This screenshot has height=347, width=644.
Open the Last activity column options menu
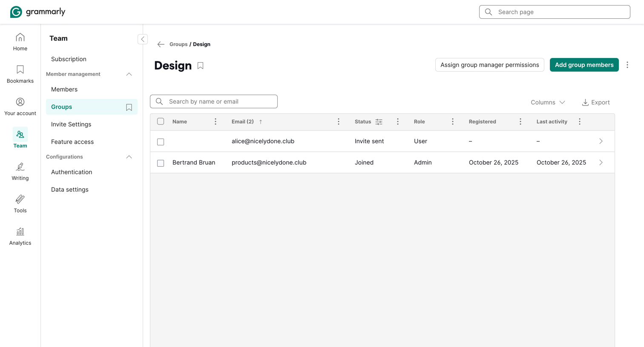coord(580,122)
